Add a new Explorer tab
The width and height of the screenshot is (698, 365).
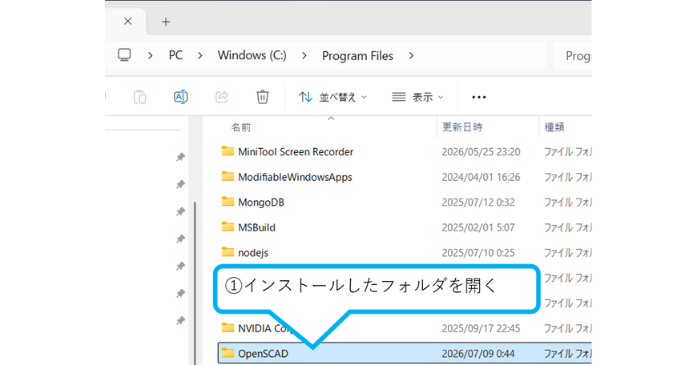(x=166, y=22)
